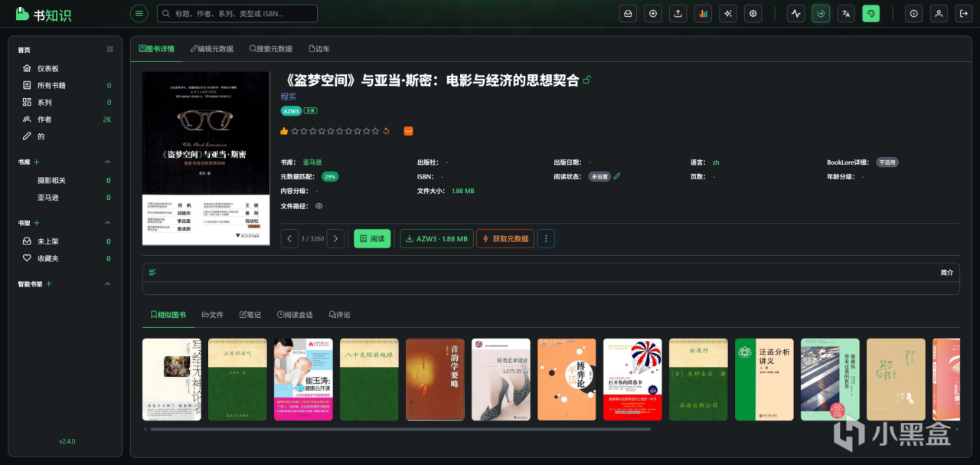980x465 pixels.
Task: Open the green 亚马逊 library link
Action: (312, 162)
